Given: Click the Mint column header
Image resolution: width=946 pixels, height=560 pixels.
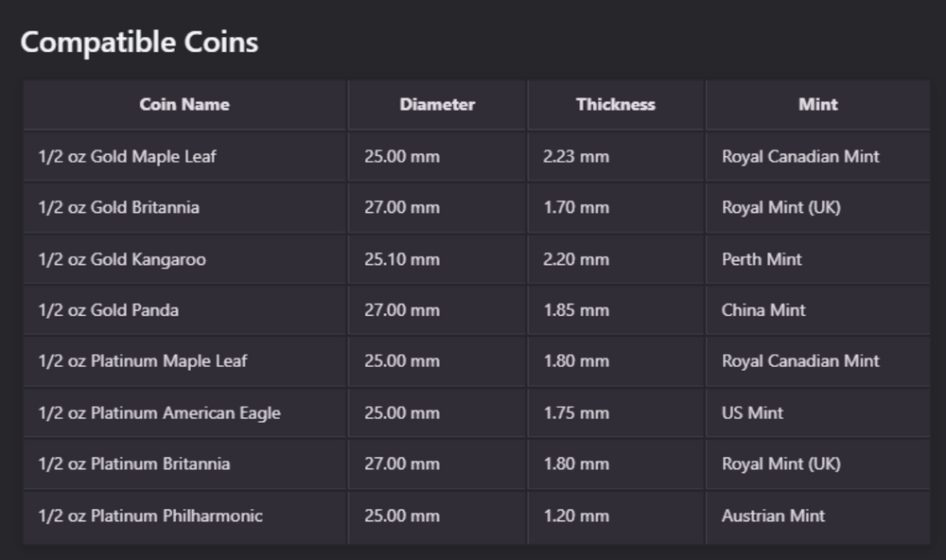Looking at the screenshot, I should click(817, 105).
